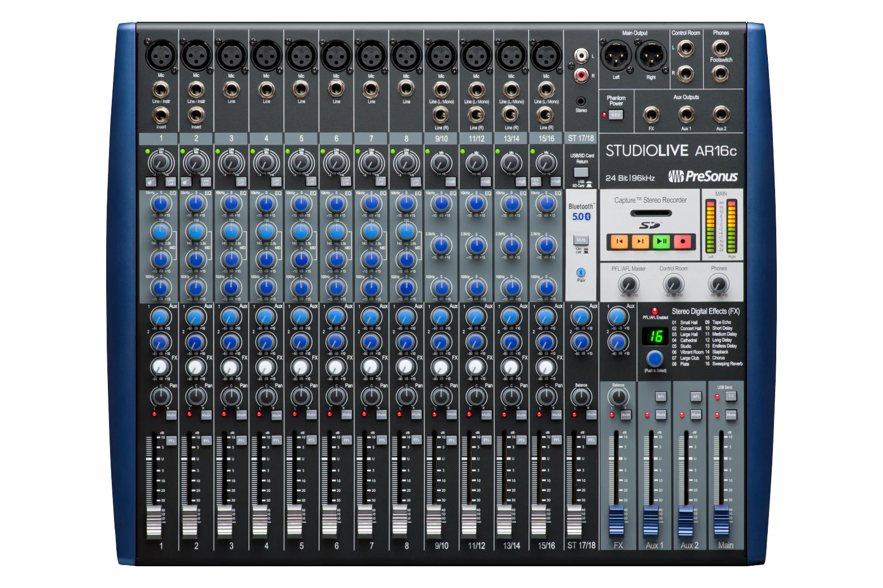883x588 pixels.
Task: Click the red record button on the recorder
Action: tap(682, 241)
